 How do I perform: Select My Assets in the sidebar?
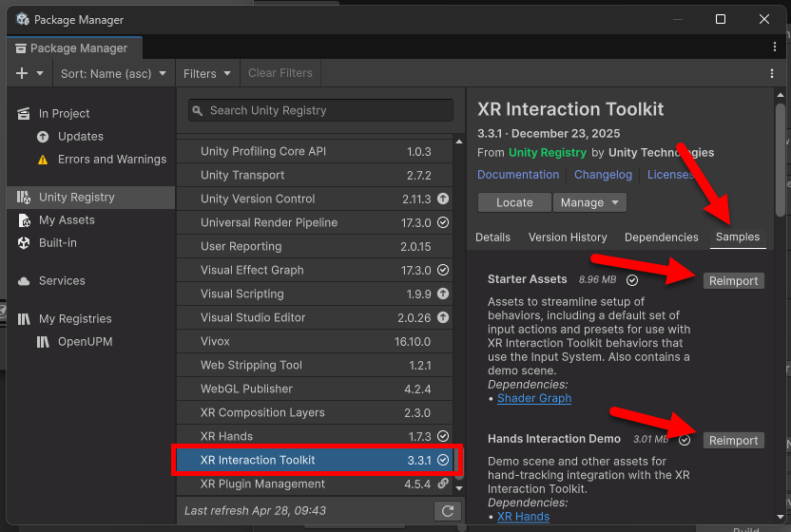[91, 219]
